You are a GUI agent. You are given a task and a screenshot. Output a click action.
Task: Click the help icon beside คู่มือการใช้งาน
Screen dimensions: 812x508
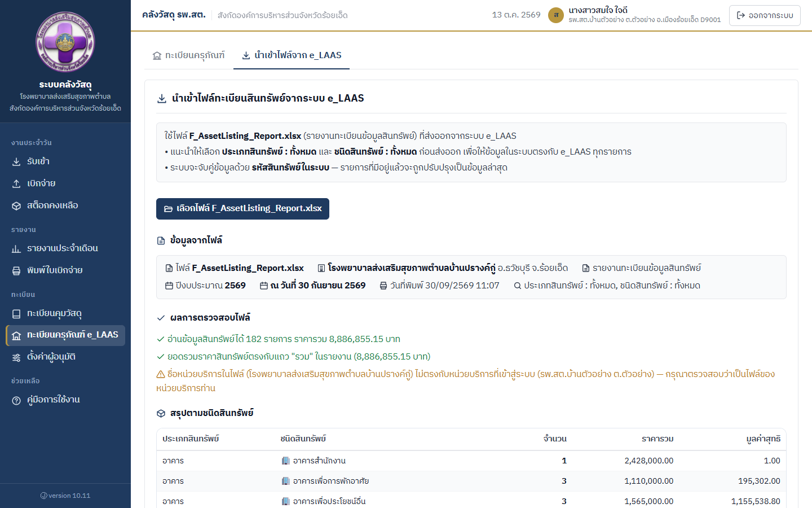click(x=16, y=400)
